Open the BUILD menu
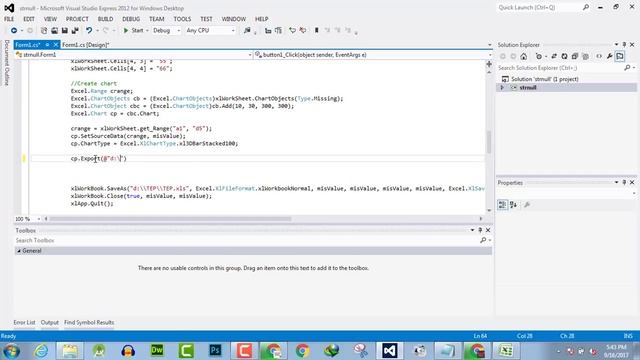This screenshot has width=640, height=360. [x=105, y=19]
